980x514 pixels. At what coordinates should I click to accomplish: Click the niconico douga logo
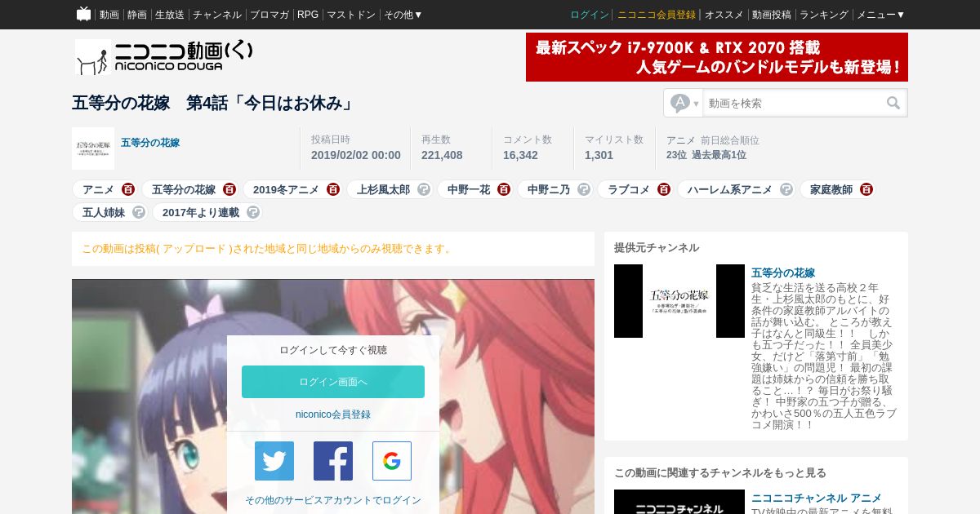click(x=164, y=56)
